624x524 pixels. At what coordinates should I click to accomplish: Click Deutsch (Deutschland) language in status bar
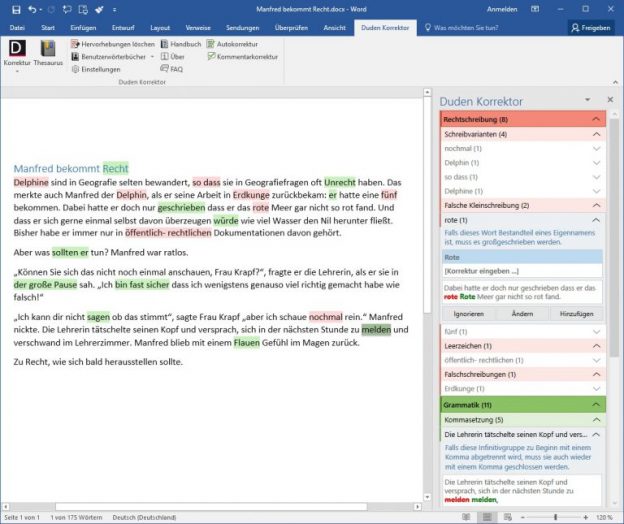click(144, 517)
